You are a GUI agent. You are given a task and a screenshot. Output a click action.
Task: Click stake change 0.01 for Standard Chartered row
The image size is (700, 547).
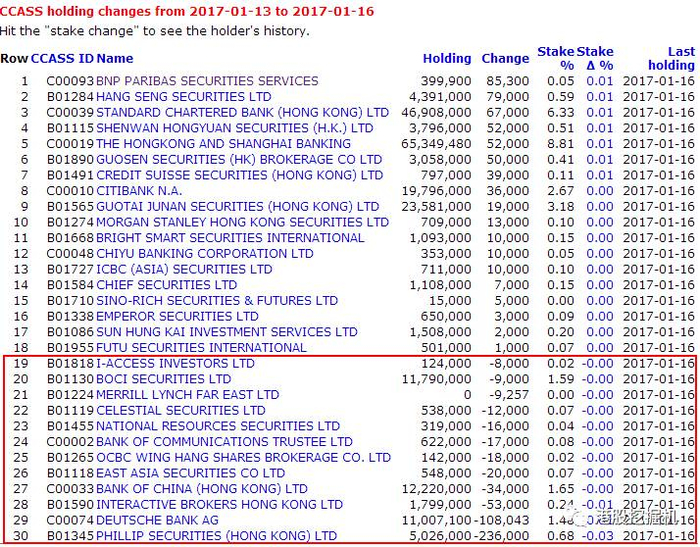600,112
